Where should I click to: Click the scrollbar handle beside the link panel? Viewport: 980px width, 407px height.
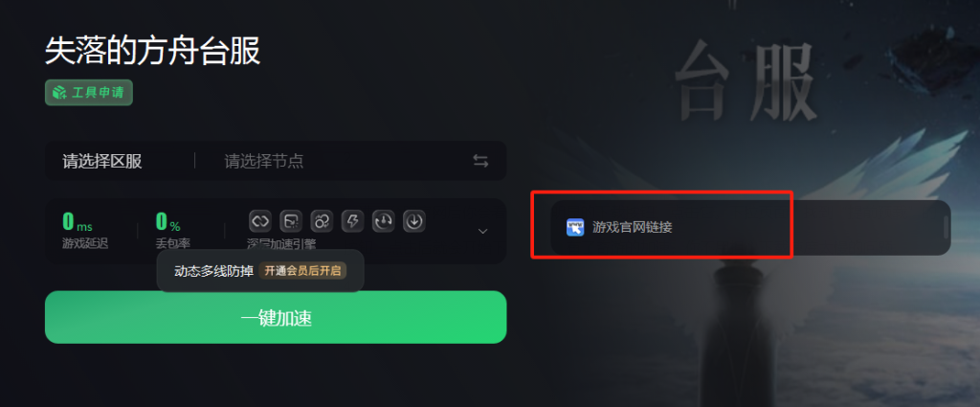pyautogui.click(x=946, y=227)
